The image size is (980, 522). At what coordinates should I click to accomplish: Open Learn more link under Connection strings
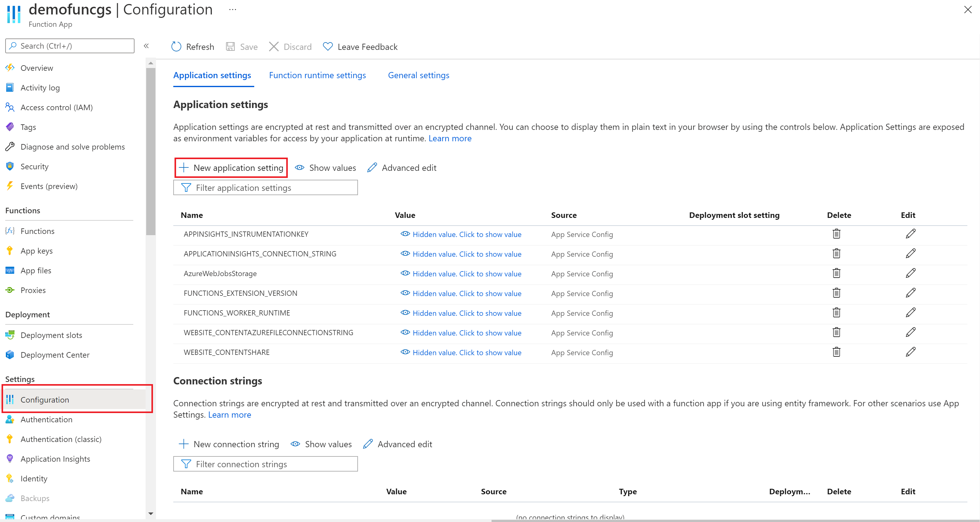[x=229, y=415]
